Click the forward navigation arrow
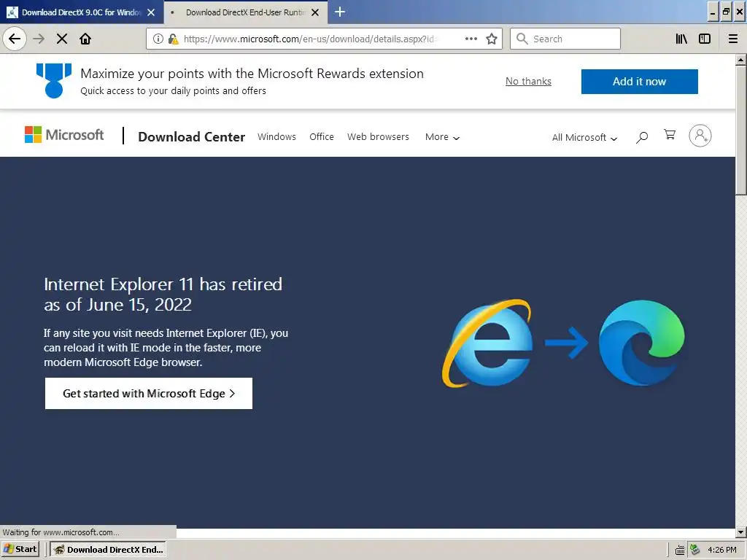The height and width of the screenshot is (560, 747). pyautogui.click(x=39, y=39)
